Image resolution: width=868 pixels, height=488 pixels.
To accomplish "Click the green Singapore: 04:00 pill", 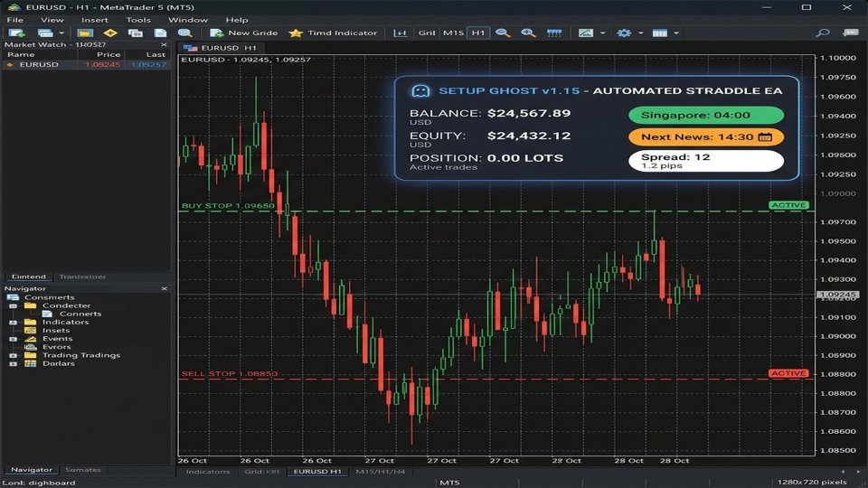I will point(706,115).
